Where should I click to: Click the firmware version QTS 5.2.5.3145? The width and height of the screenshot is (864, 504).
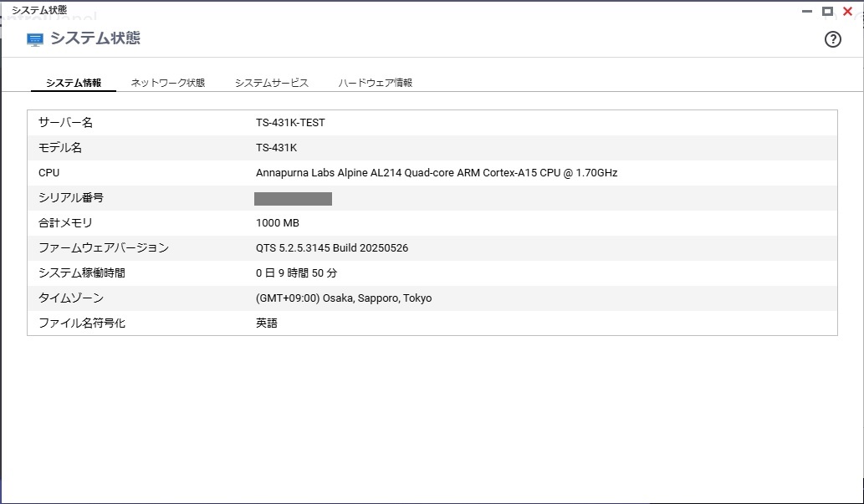[332, 248]
